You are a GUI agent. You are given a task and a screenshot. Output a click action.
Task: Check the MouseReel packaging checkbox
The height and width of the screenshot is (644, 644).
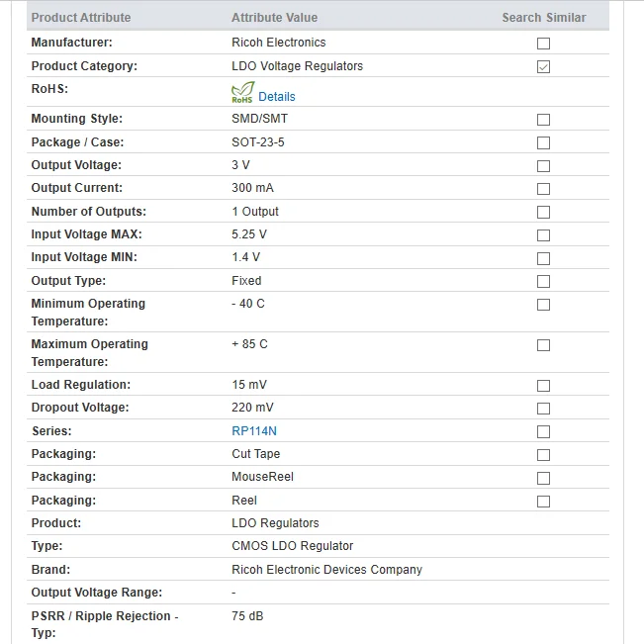coord(543,478)
